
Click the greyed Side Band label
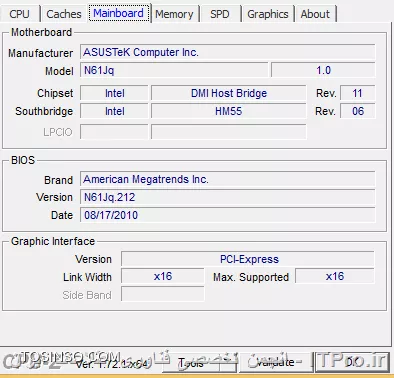[87, 295]
